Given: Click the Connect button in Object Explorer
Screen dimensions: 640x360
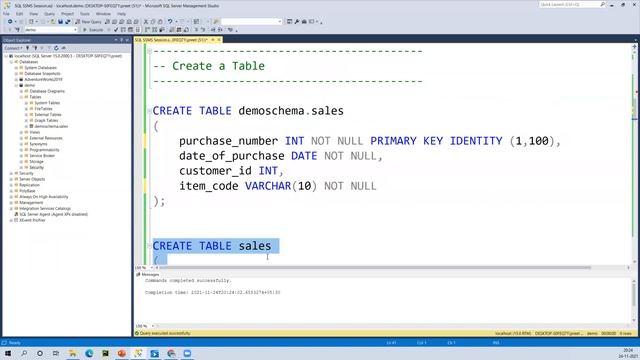Looking at the screenshot, I should pos(13,48).
